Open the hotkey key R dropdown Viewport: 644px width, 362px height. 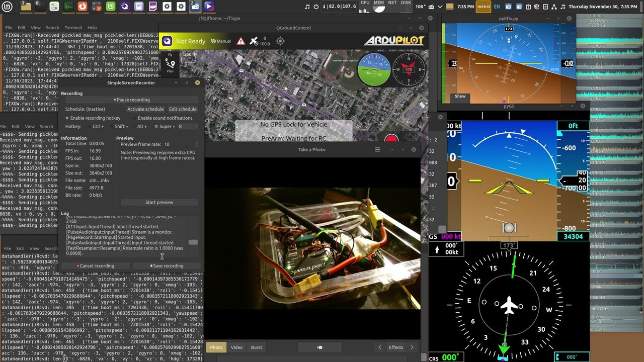pos(187,127)
